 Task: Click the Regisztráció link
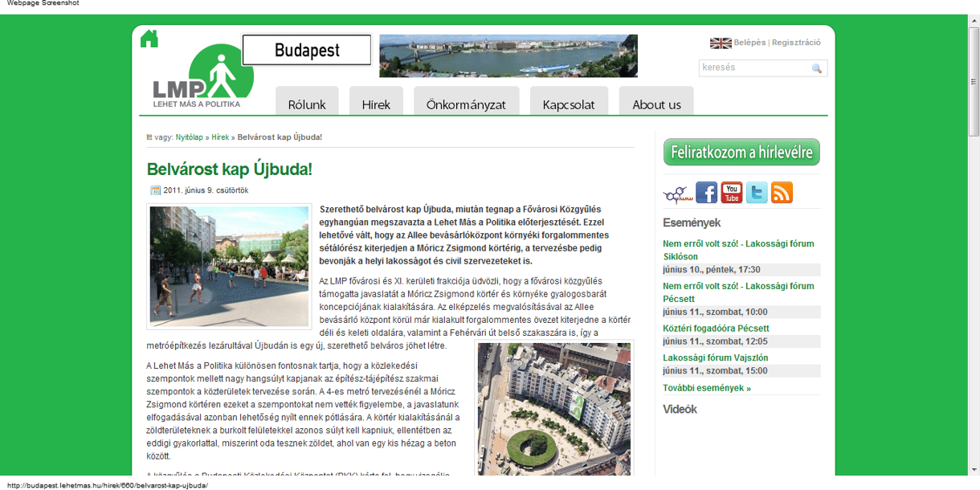(x=796, y=43)
